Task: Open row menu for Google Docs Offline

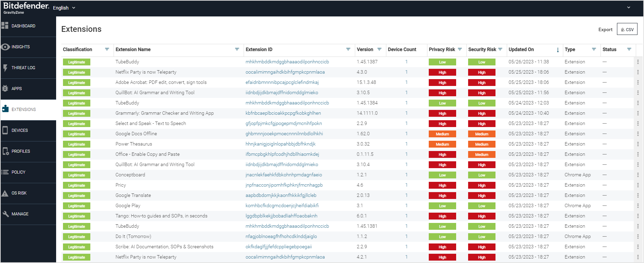Action: [638, 134]
